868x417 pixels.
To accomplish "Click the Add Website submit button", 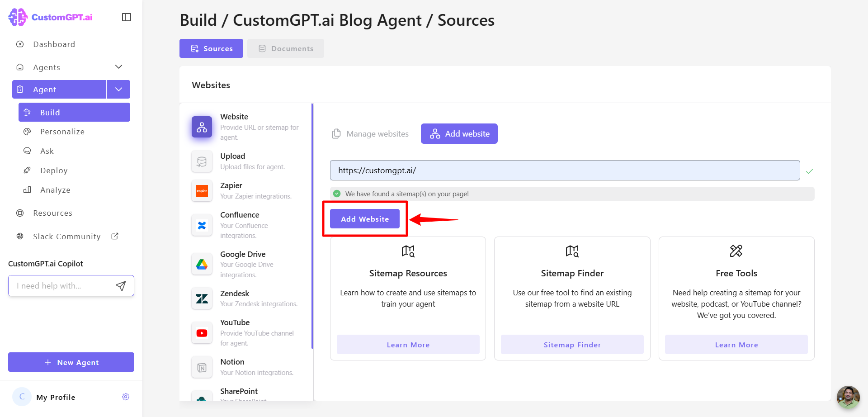I will pos(365,219).
